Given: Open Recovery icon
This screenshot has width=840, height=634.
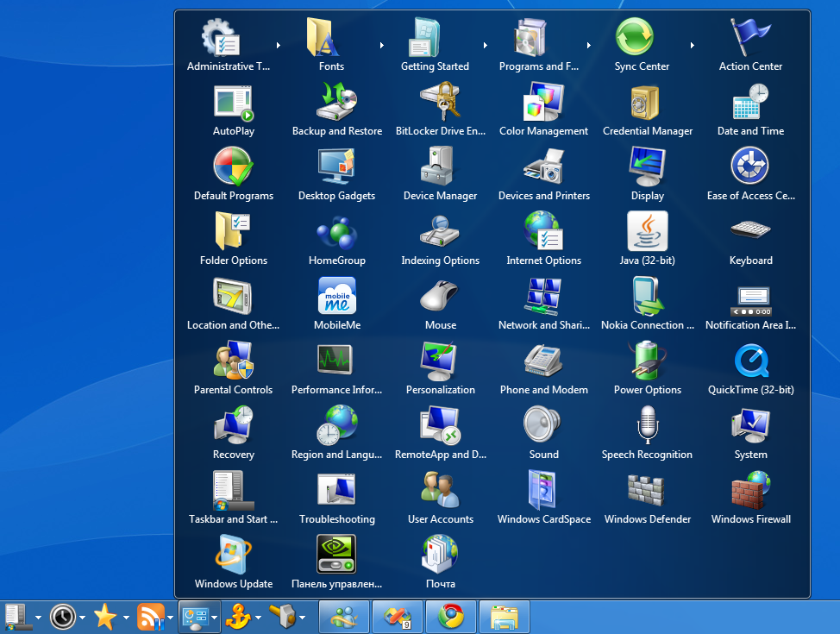Looking at the screenshot, I should [234, 425].
